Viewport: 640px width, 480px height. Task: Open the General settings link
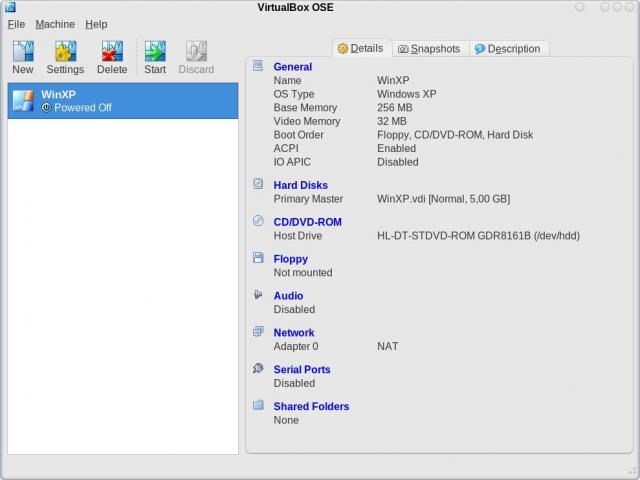click(293, 67)
